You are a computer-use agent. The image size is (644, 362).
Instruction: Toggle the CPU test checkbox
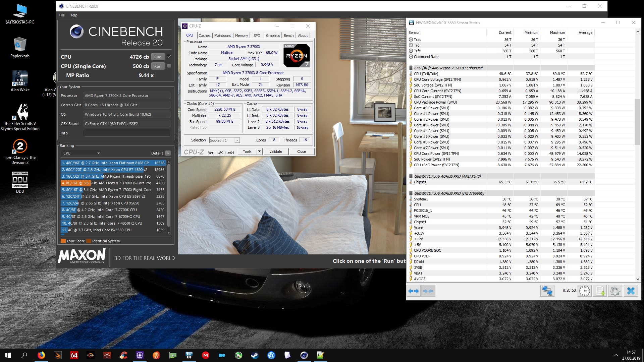coord(169,57)
